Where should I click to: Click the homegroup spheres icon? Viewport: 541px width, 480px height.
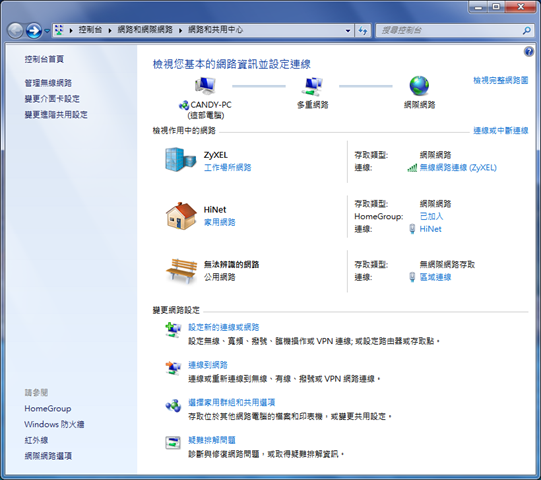click(173, 406)
